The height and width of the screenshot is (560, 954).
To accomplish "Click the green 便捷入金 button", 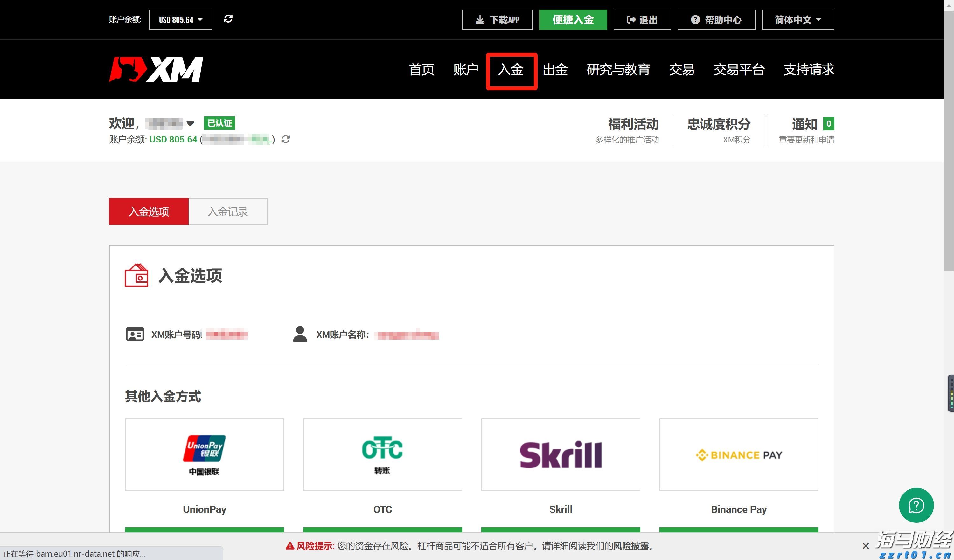I will point(573,20).
